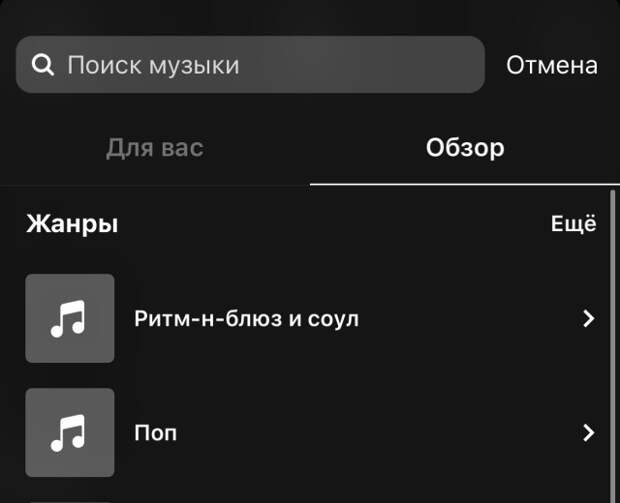Image resolution: width=620 pixels, height=503 pixels.
Task: Tap the music note icon beside Ритм-н-блюз и соул
Action: pyautogui.click(x=68, y=319)
